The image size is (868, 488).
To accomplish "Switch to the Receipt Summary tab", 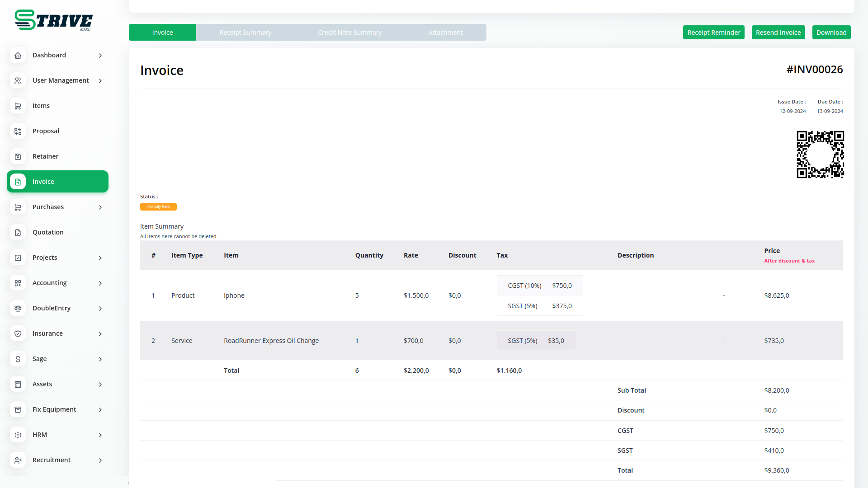I will point(245,33).
